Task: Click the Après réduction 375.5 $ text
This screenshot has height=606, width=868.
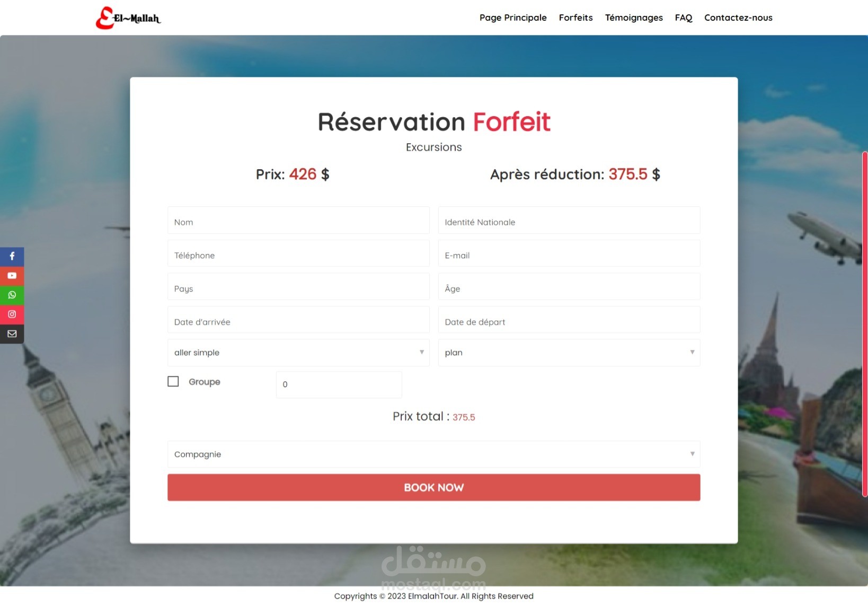Action: click(575, 174)
